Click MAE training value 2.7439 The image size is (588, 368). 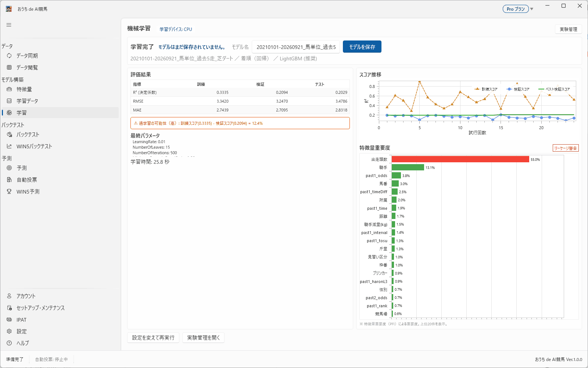point(222,110)
